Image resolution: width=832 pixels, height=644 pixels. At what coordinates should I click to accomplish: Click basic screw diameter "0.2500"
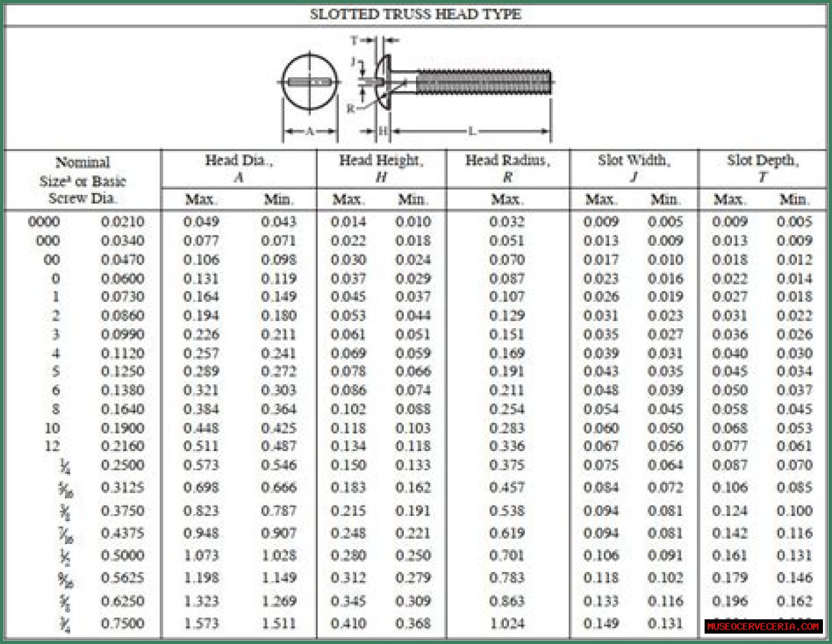click(x=122, y=465)
